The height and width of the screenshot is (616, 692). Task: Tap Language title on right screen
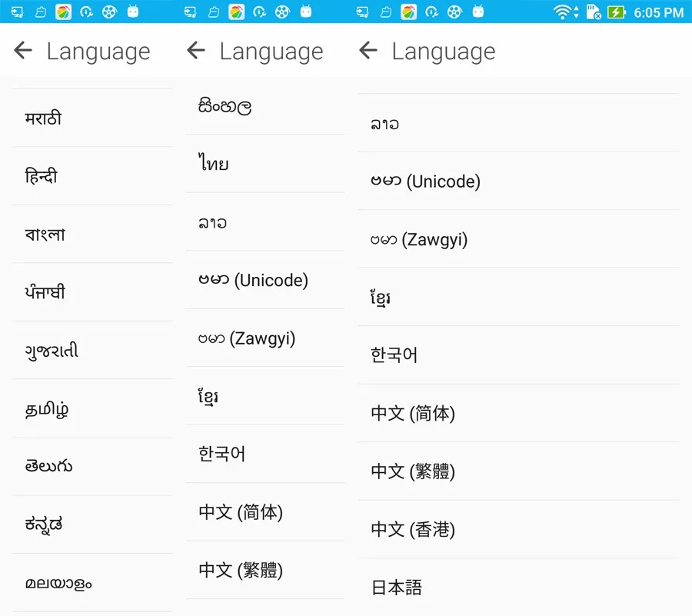pos(444,52)
